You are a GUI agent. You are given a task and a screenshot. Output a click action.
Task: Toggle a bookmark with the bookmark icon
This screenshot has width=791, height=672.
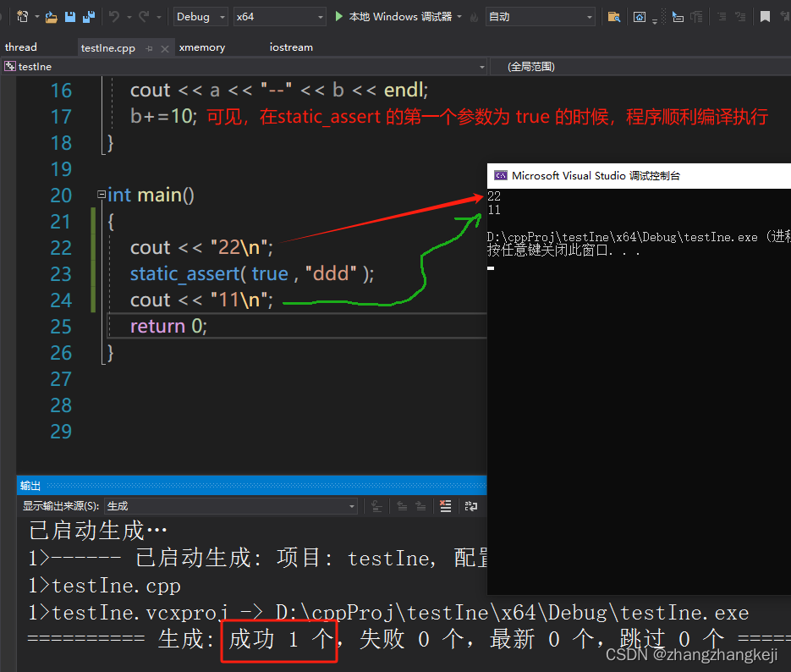(765, 17)
